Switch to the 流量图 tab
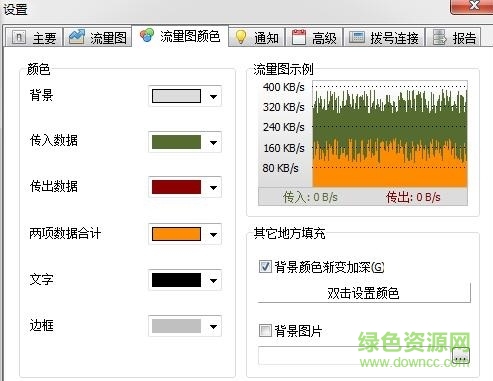This screenshot has width=493, height=381. pos(97,37)
